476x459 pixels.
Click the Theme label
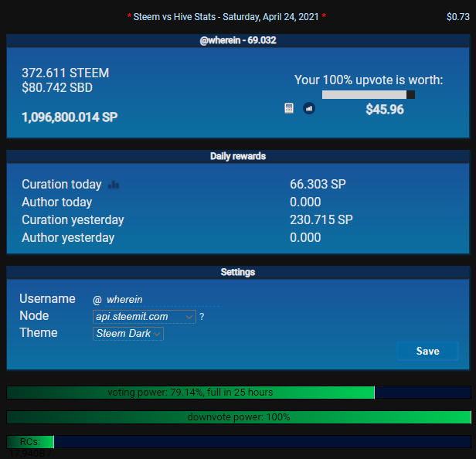(39, 333)
